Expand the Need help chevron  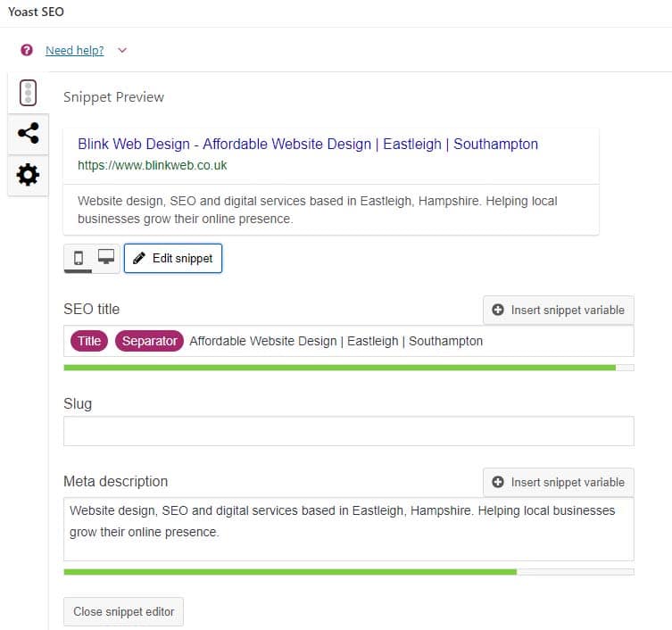click(122, 51)
